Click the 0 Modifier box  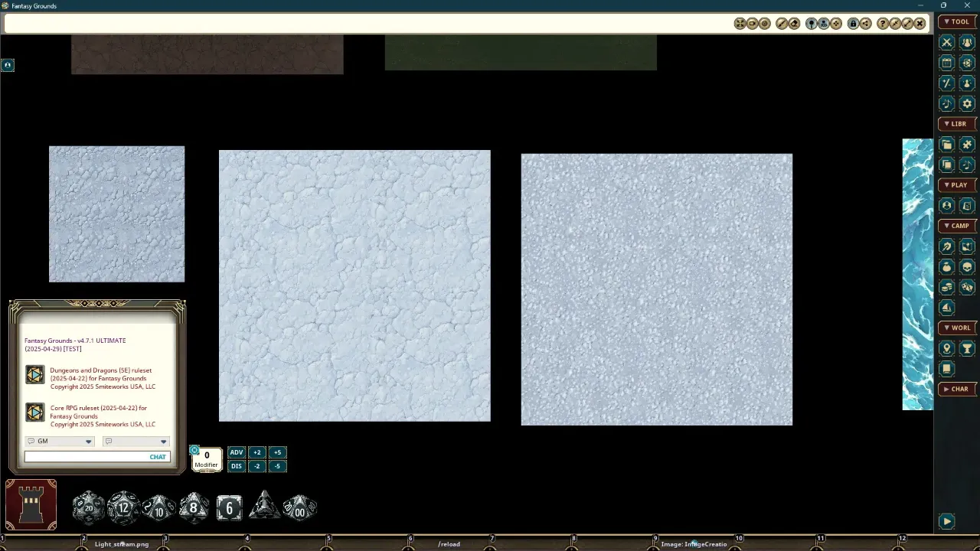pyautogui.click(x=207, y=459)
